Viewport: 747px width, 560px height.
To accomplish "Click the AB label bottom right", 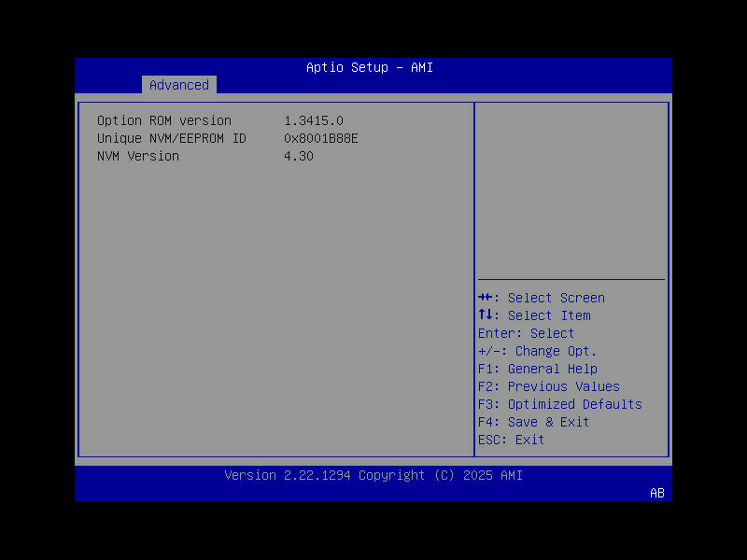I will click(x=656, y=494).
